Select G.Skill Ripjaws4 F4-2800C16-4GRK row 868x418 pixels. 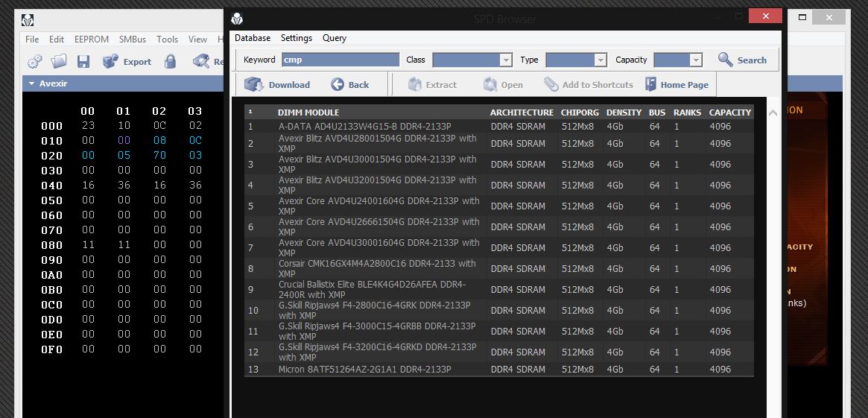click(x=498, y=311)
